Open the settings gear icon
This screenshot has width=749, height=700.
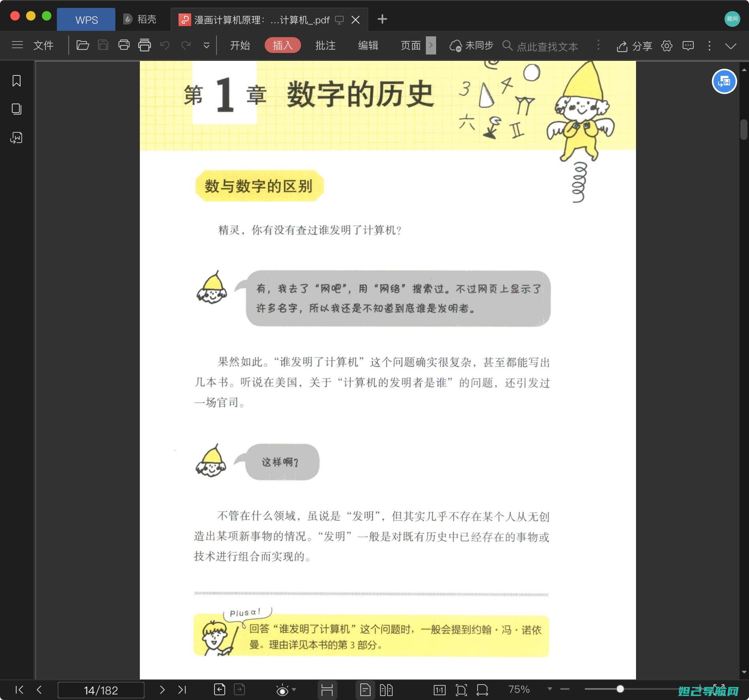point(667,46)
